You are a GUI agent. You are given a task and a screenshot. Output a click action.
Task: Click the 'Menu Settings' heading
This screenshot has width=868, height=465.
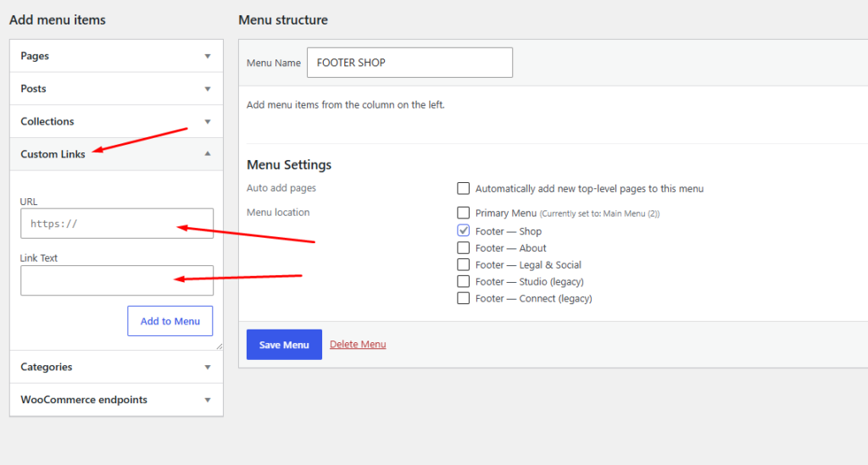pyautogui.click(x=289, y=165)
